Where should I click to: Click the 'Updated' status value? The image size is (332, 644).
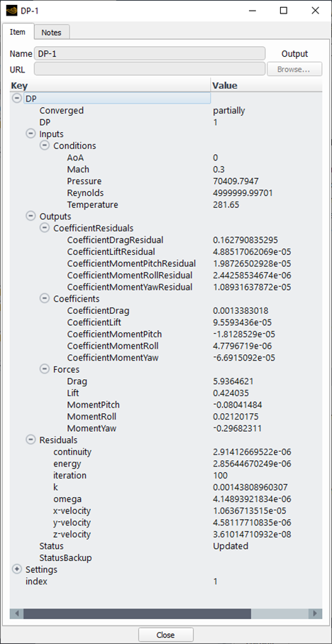231,546
